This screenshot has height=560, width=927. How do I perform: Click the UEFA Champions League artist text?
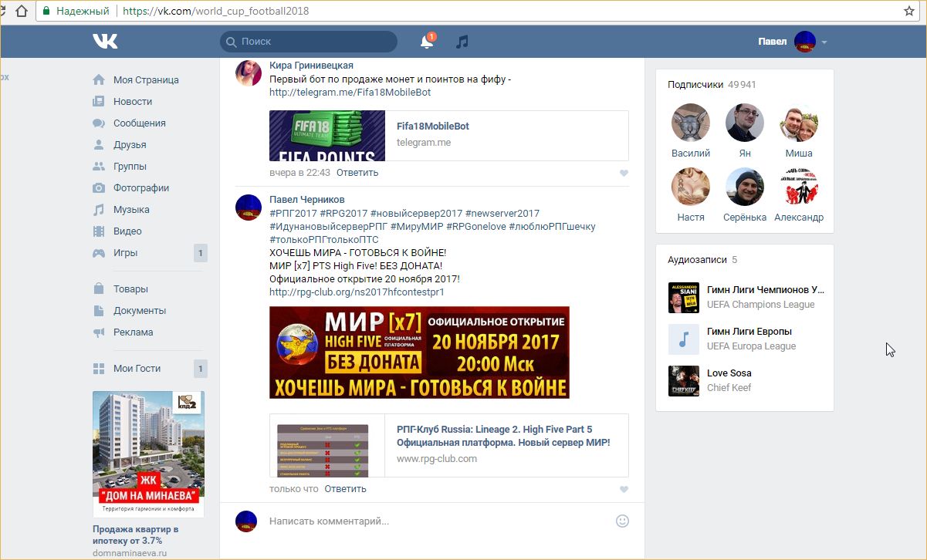click(760, 305)
